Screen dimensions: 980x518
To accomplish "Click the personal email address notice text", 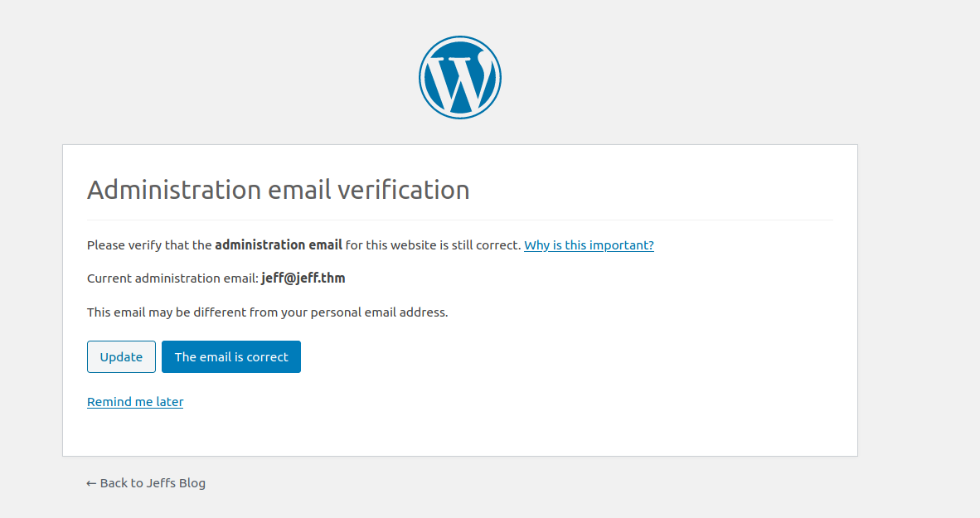I will [x=268, y=312].
